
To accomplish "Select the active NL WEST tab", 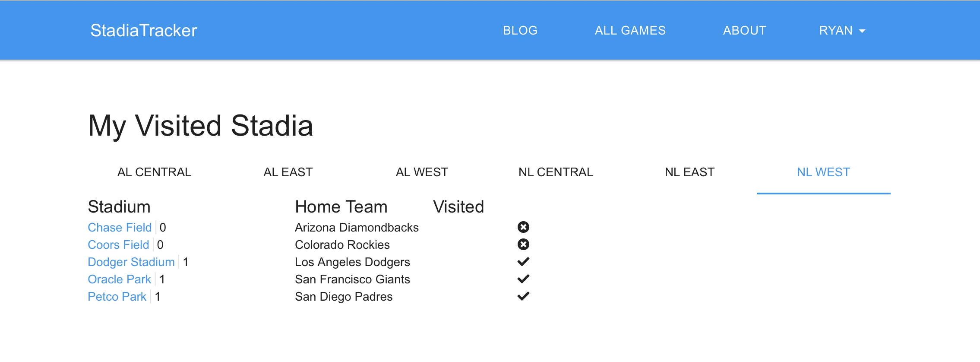I will [823, 172].
